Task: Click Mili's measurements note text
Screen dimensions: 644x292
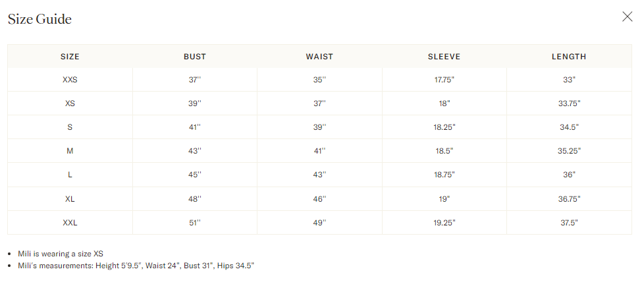Action: pyautogui.click(x=136, y=266)
